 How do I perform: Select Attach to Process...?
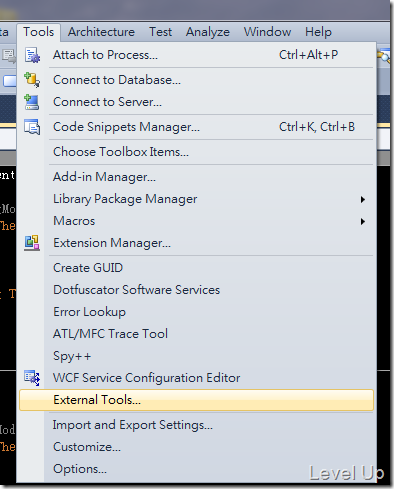197,55
